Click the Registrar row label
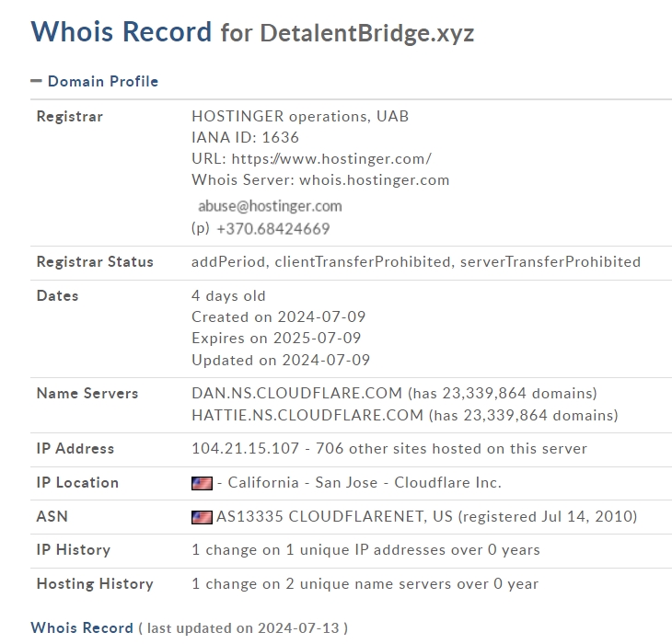 (x=70, y=117)
